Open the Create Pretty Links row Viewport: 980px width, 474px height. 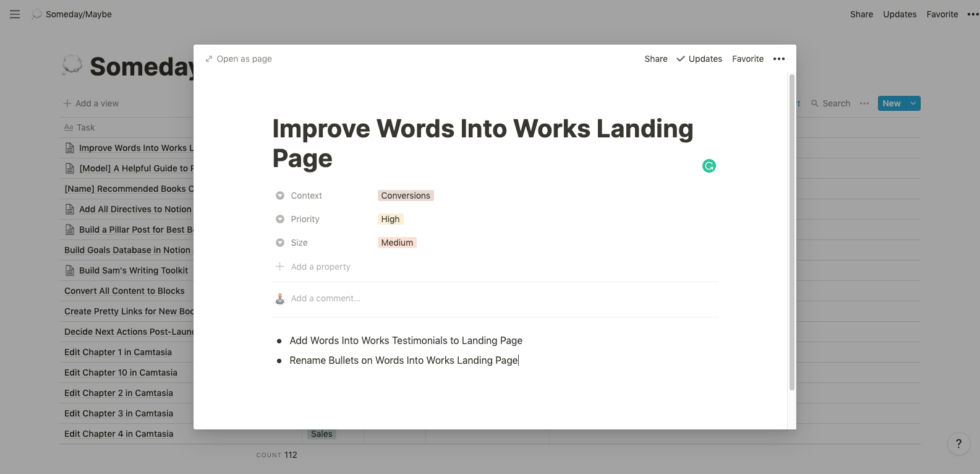[129, 311]
